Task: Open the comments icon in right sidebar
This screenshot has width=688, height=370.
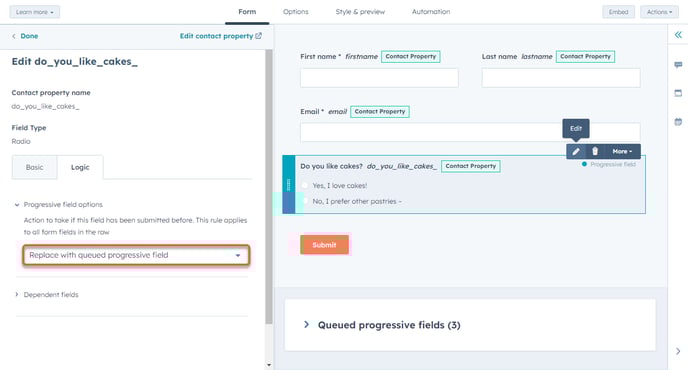Action: click(678, 65)
